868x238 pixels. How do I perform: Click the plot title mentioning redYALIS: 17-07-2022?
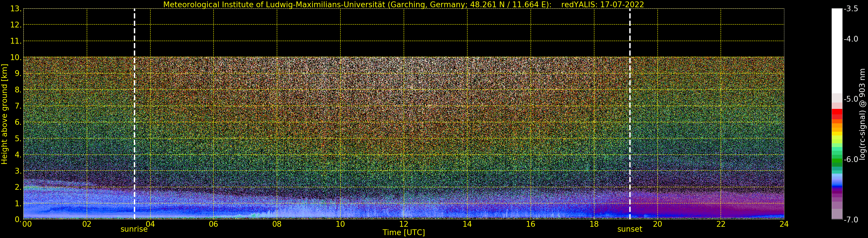pos(404,5)
